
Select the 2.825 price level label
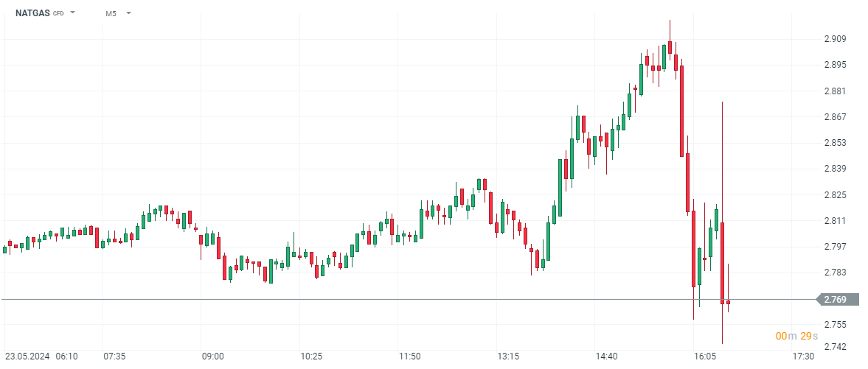(x=836, y=195)
